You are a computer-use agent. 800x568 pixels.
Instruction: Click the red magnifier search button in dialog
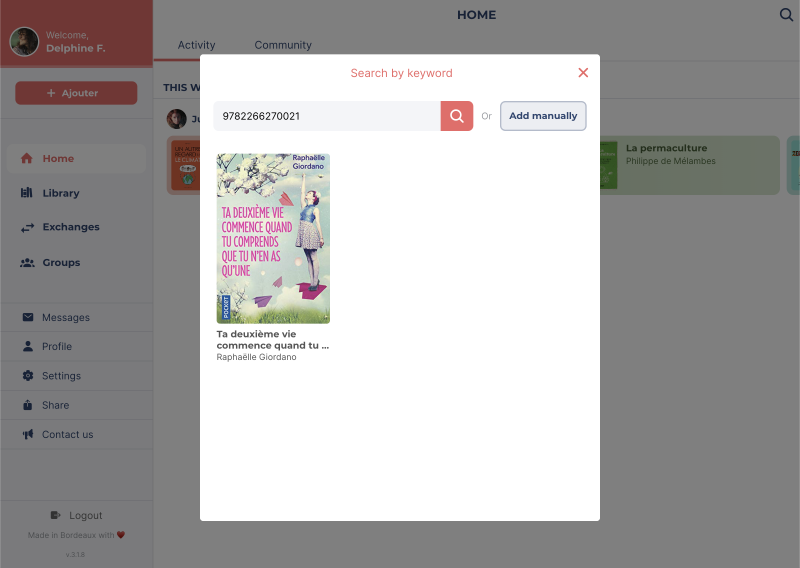[x=457, y=116]
